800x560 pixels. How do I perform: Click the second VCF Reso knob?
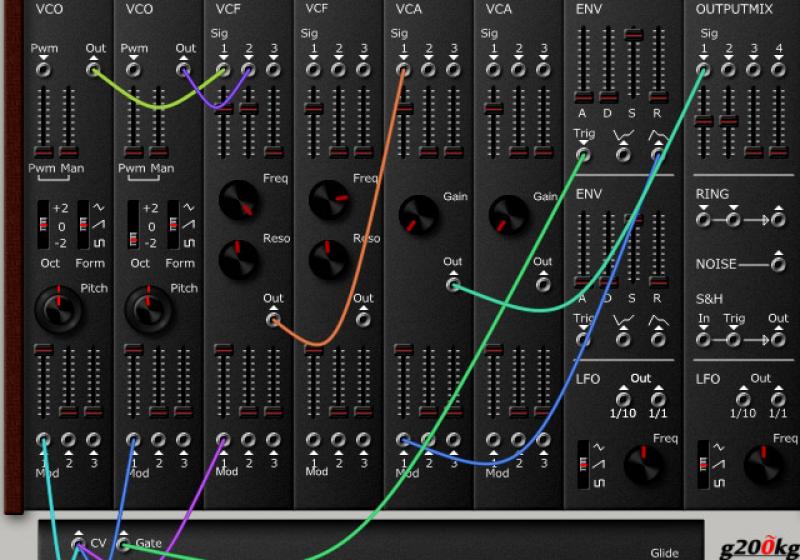(329, 260)
